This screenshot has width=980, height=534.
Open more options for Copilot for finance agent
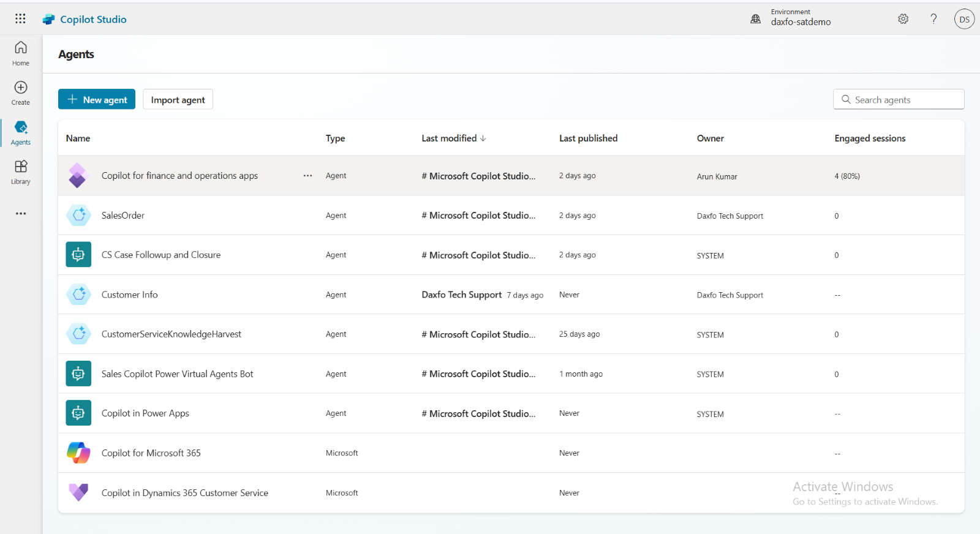coord(307,176)
